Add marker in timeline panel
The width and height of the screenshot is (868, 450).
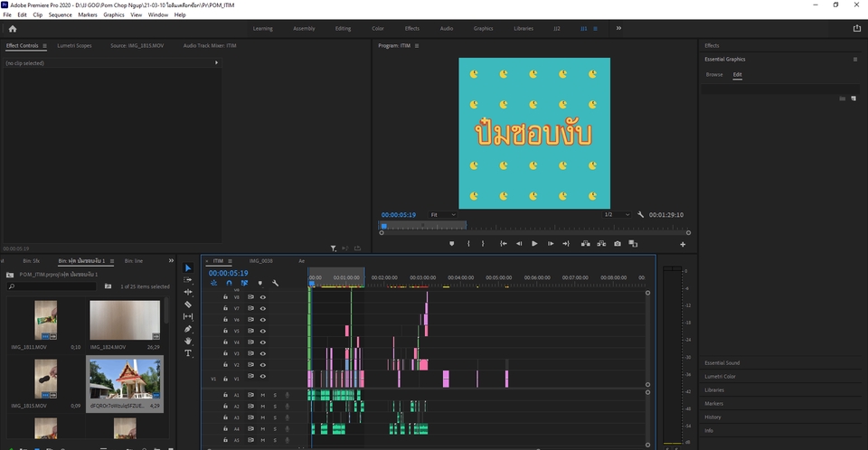[x=259, y=283]
